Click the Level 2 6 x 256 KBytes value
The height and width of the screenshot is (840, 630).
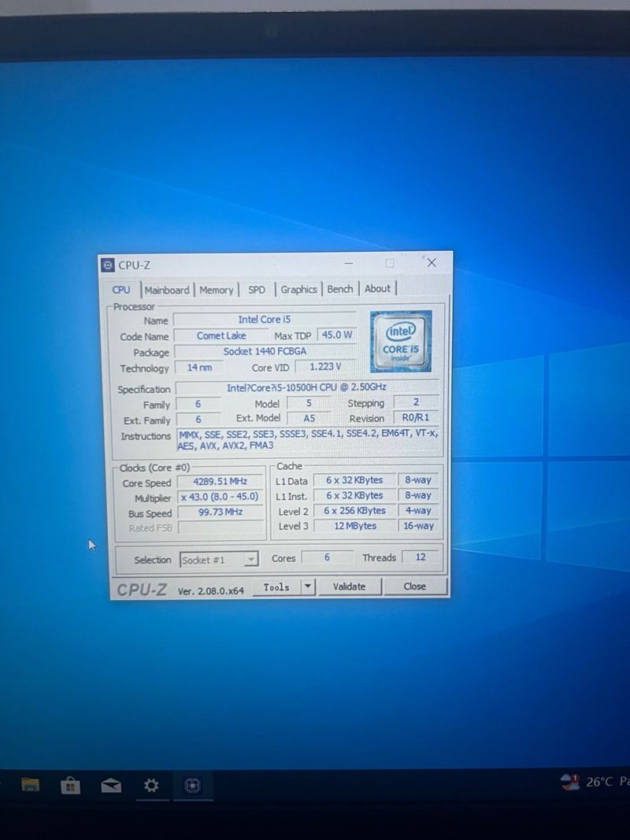click(354, 511)
